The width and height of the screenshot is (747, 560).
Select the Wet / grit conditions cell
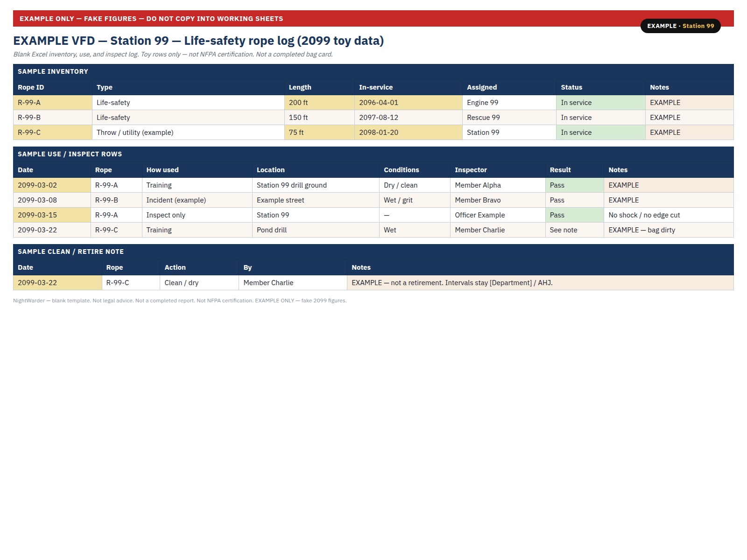[x=415, y=200]
